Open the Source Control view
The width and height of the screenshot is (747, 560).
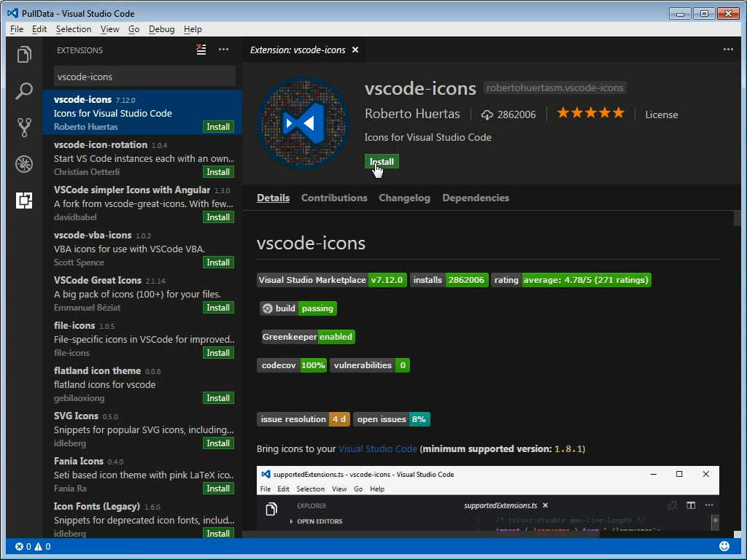[24, 127]
